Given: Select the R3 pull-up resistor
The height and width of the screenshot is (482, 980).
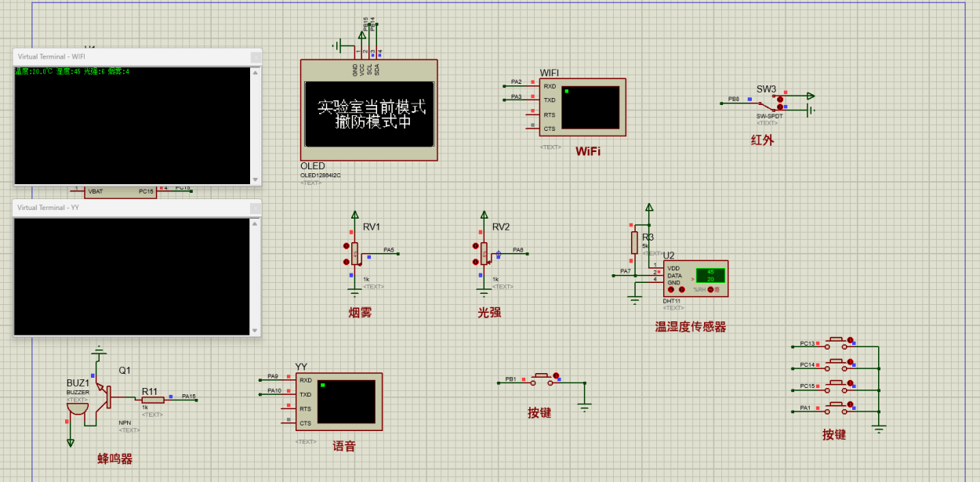Looking at the screenshot, I should click(634, 242).
